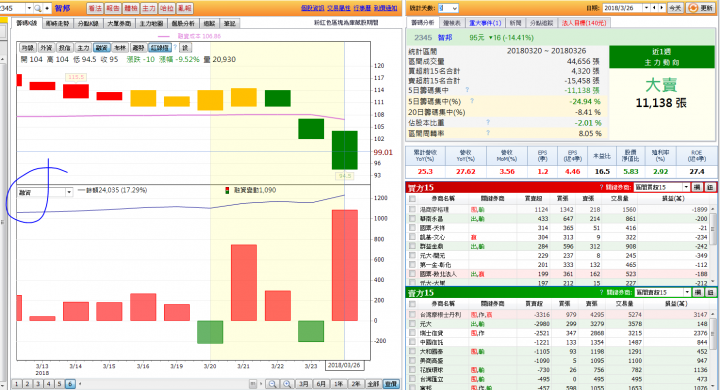Check the 美商高盛 seller checkbox
The image size is (720, 390).
point(412,361)
